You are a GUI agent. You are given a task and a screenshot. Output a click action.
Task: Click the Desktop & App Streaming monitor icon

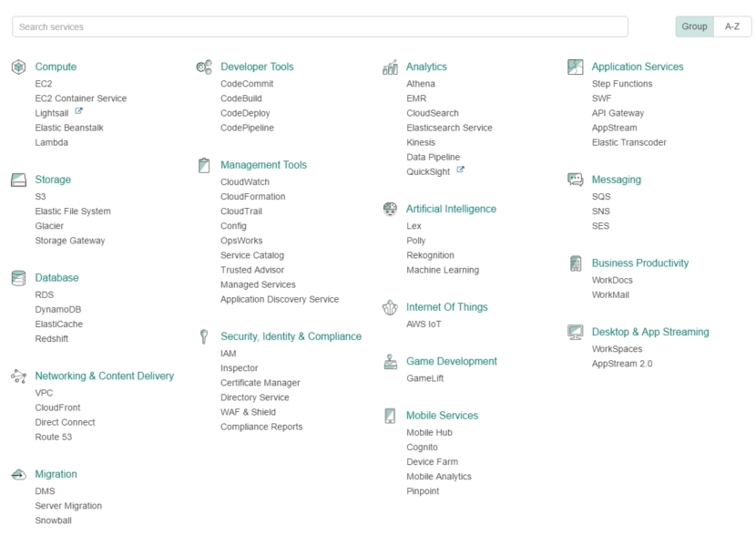pyautogui.click(x=575, y=333)
